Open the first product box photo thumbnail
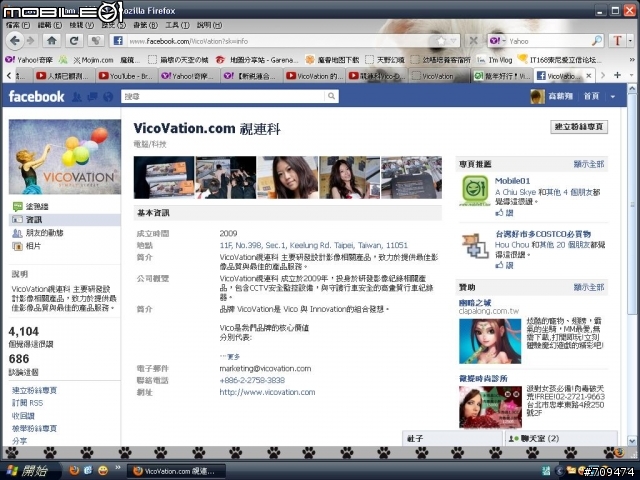 (x=164, y=178)
